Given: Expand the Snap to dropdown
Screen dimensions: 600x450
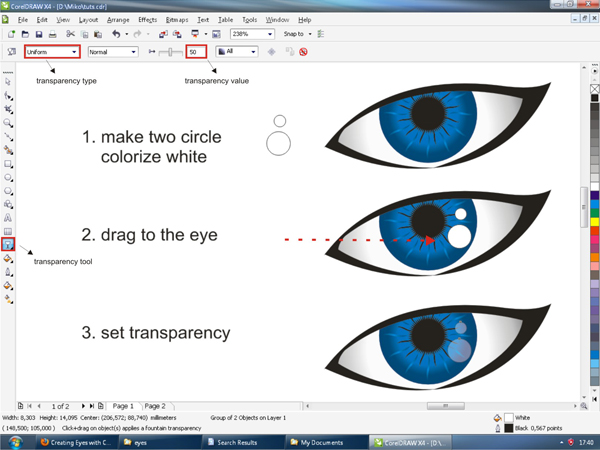Looking at the screenshot, I should [310, 34].
